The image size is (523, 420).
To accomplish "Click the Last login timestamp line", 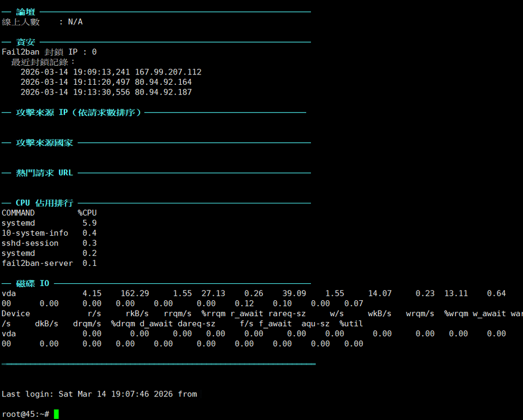I will (99, 394).
